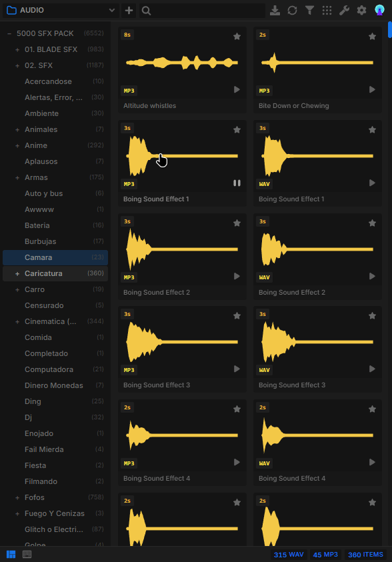Select the Ding folder row
The image size is (392, 562).
tap(55, 401)
